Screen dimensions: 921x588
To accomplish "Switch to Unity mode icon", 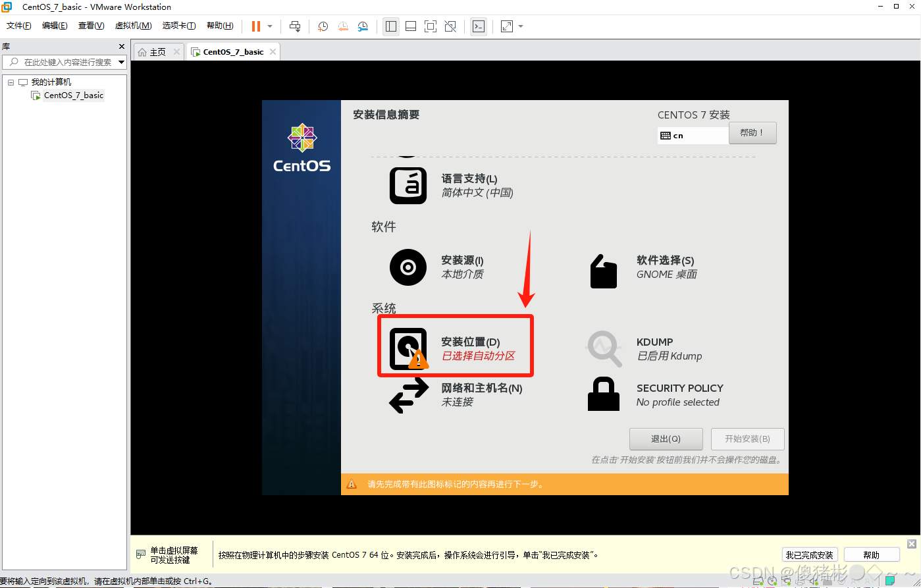I will (450, 26).
